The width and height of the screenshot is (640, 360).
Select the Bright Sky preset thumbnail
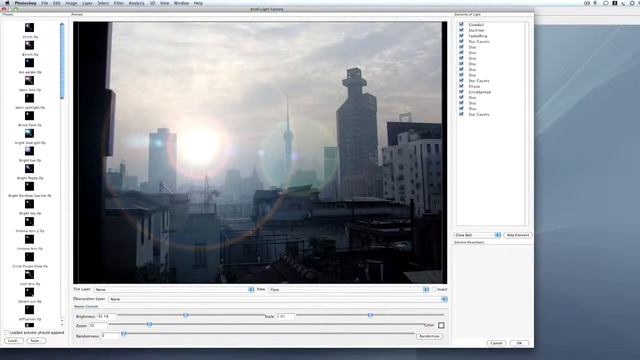pos(29,204)
